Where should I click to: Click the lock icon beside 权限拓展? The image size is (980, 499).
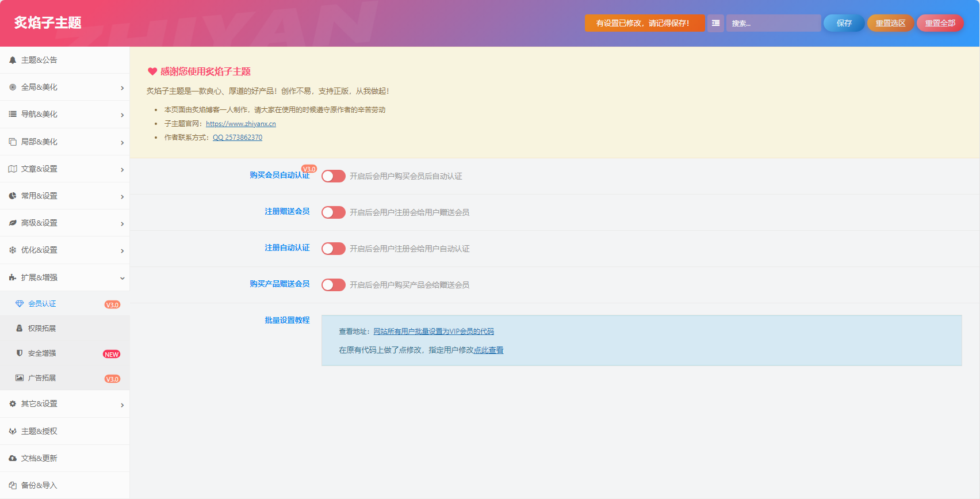pos(20,328)
